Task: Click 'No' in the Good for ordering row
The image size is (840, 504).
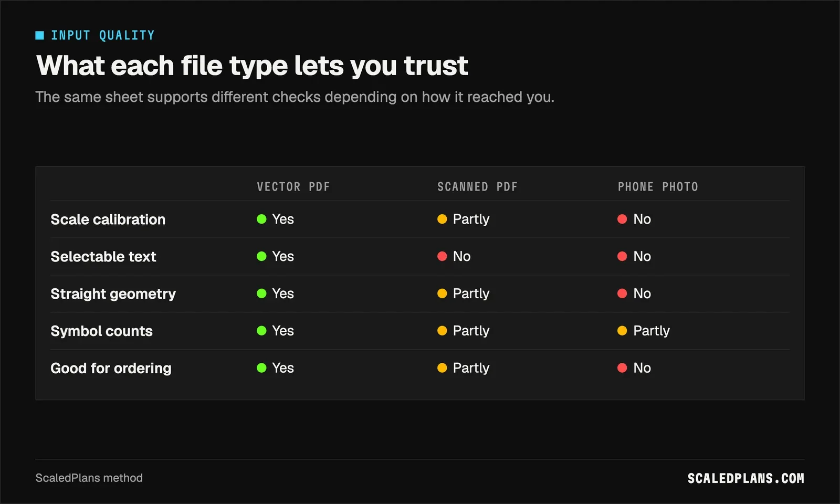Action: point(642,369)
